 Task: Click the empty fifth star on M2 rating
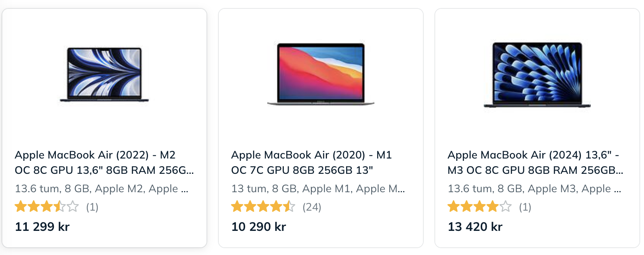(73, 207)
